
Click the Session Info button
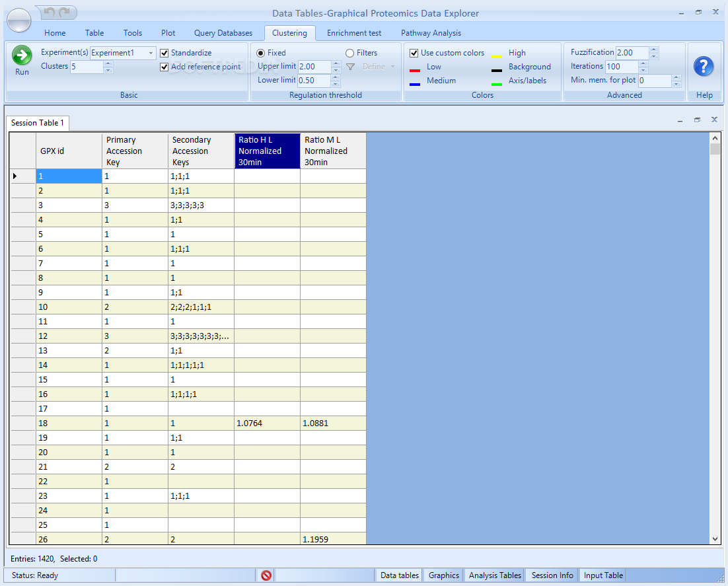point(552,575)
